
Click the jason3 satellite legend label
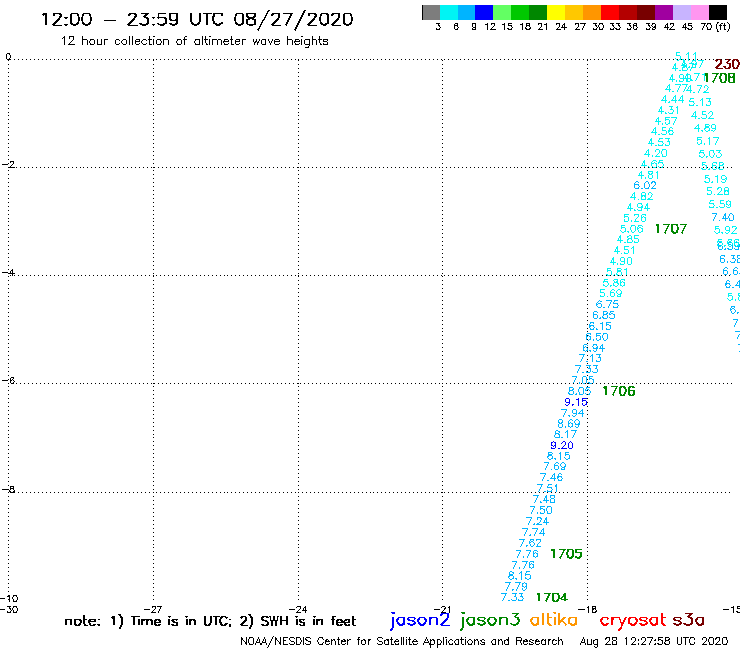[x=490, y=620]
